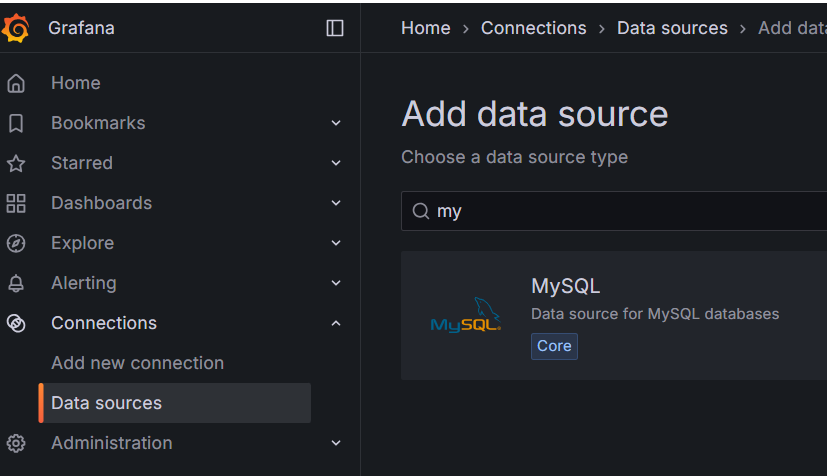The height and width of the screenshot is (476, 827).
Task: Click the Bookmarks icon in sidebar
Action: [16, 123]
